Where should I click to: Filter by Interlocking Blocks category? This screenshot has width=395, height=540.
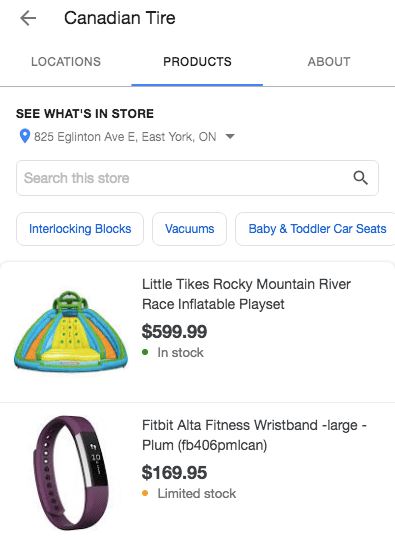pos(80,229)
